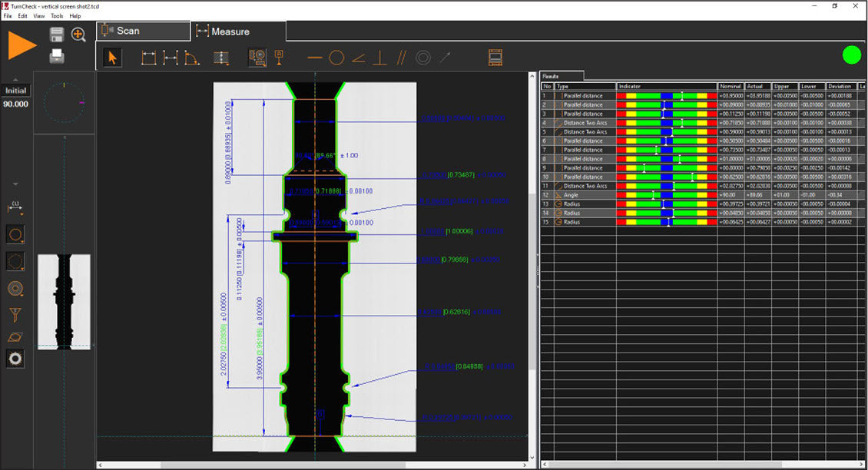Viewport: 868px width, 470px height.
Task: Open the length measurement tool dropdown in sidebar
Action: (x=15, y=207)
